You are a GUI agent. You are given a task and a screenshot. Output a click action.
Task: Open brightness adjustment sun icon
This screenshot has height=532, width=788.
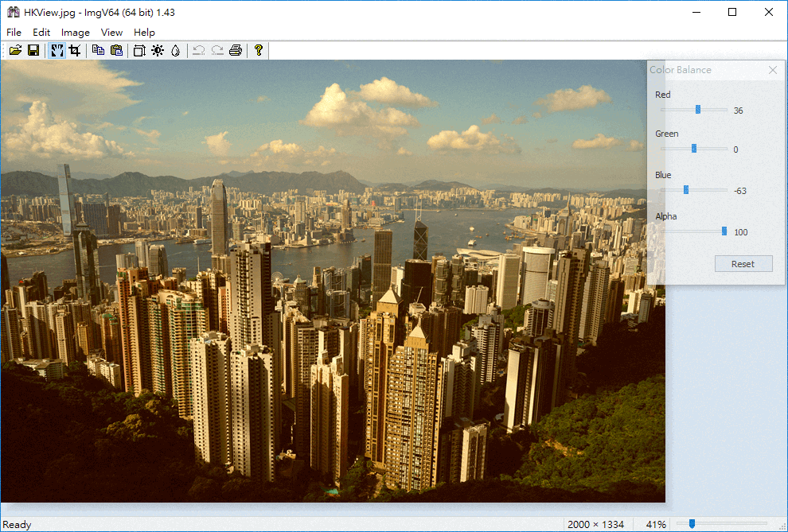[x=158, y=50]
